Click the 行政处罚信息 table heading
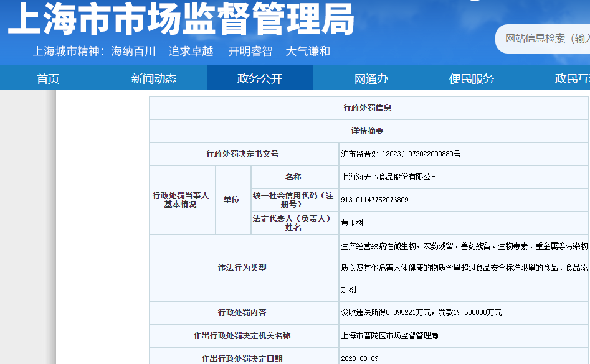Image resolution: width=590 pixels, height=364 pixels. [368, 108]
